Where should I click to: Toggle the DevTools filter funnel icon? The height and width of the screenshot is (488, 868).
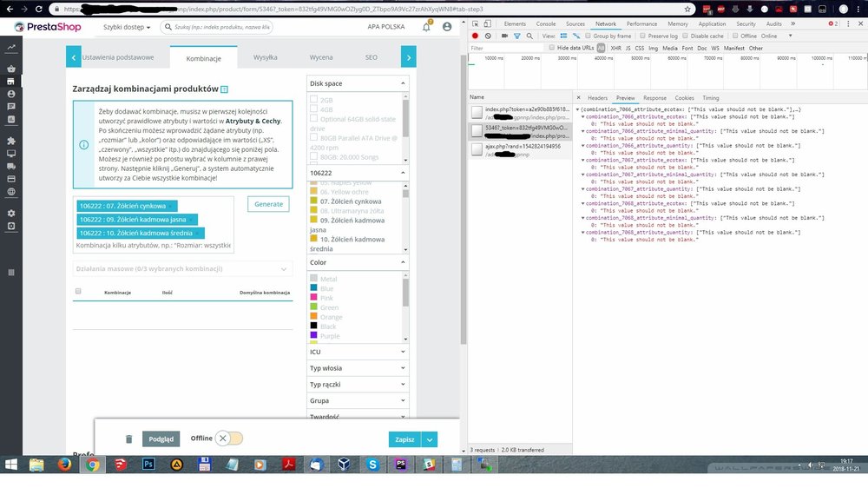[516, 36]
